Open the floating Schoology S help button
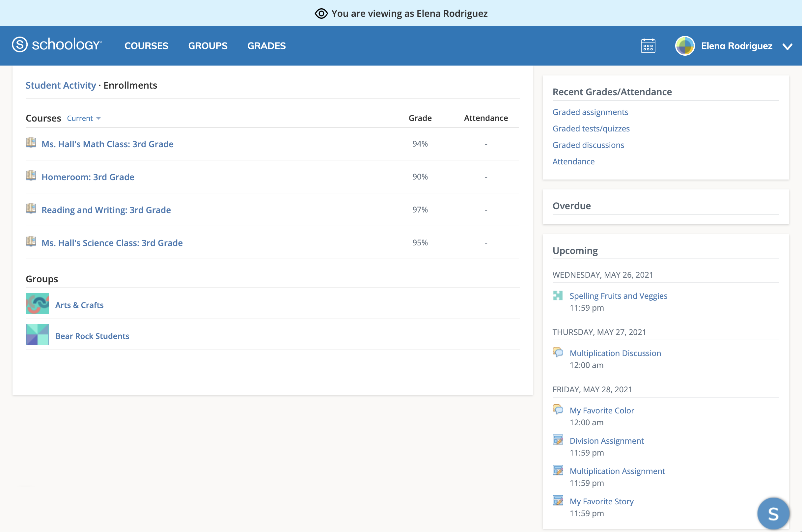The image size is (802, 532). coord(773,514)
